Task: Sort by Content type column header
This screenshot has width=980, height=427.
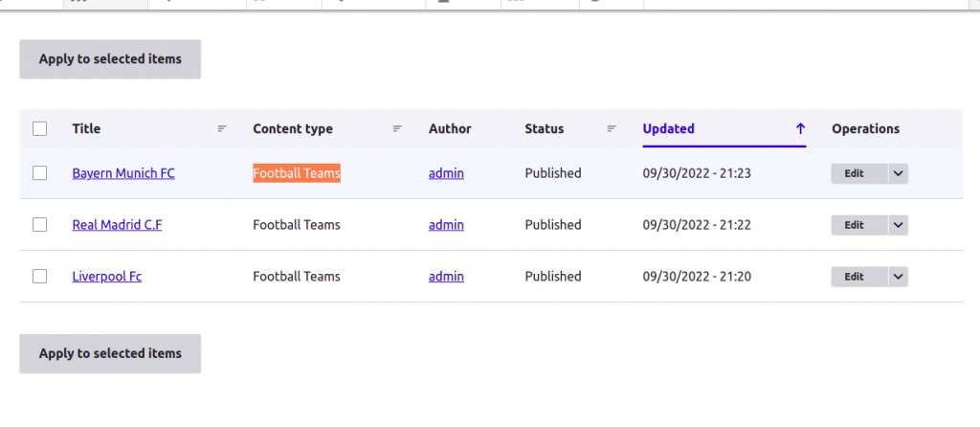Action: 293,129
